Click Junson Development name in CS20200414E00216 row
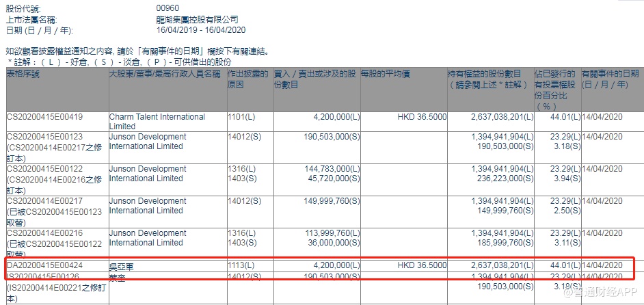This screenshot has width=644, height=305. click(148, 237)
